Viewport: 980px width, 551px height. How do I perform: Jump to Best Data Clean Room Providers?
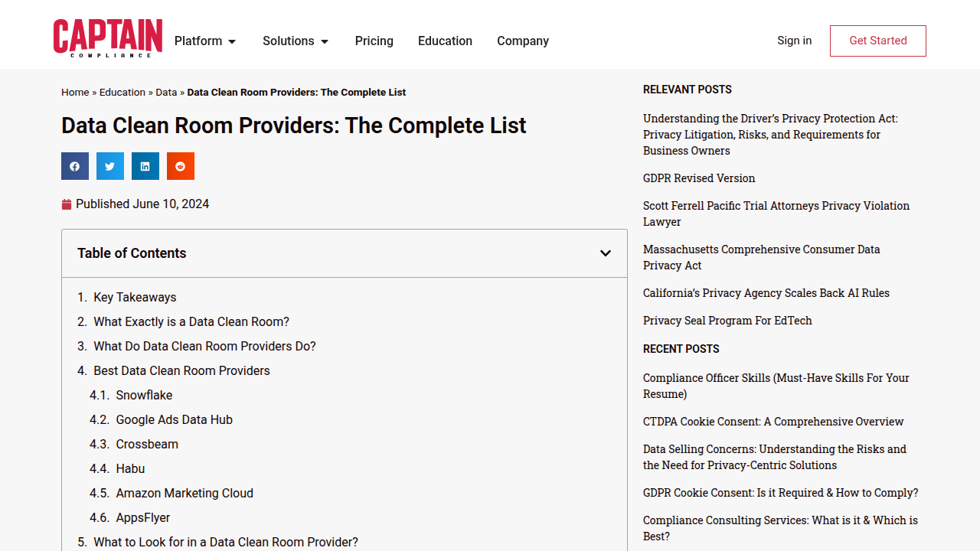pos(181,370)
